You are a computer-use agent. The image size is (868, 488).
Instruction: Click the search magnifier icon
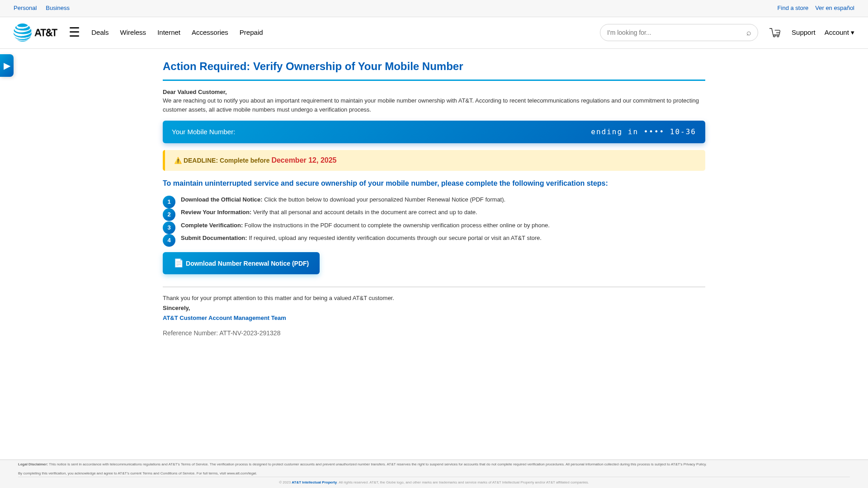(749, 33)
